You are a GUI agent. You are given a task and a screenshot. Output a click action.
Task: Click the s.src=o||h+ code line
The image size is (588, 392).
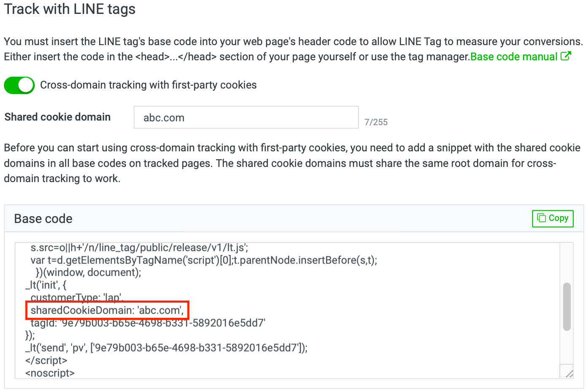click(139, 247)
